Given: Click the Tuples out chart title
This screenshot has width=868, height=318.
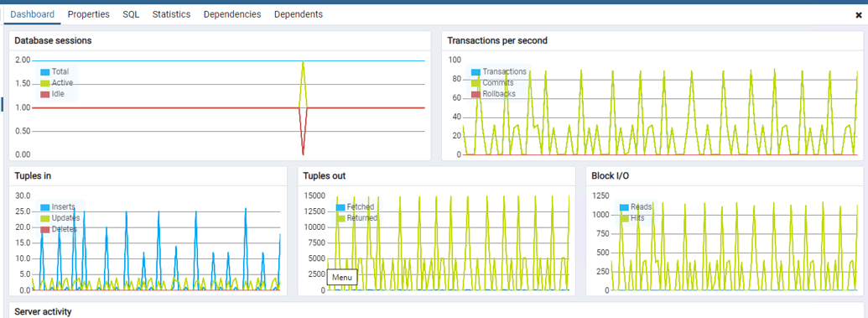Looking at the screenshot, I should click(325, 175).
